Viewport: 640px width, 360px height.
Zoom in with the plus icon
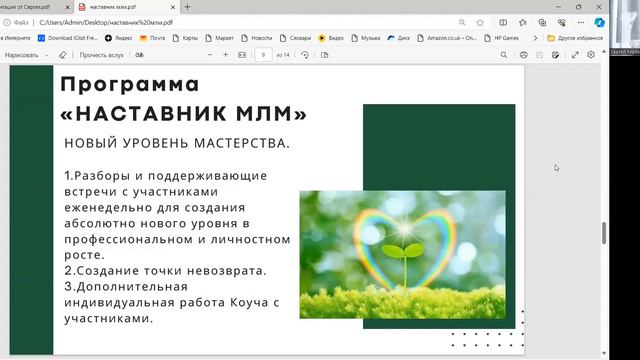click(x=225, y=55)
